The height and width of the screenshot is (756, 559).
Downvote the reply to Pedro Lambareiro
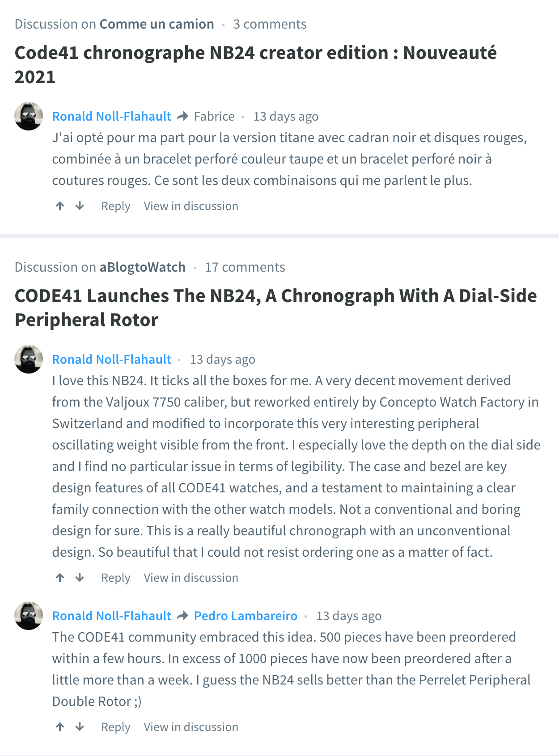(80, 727)
